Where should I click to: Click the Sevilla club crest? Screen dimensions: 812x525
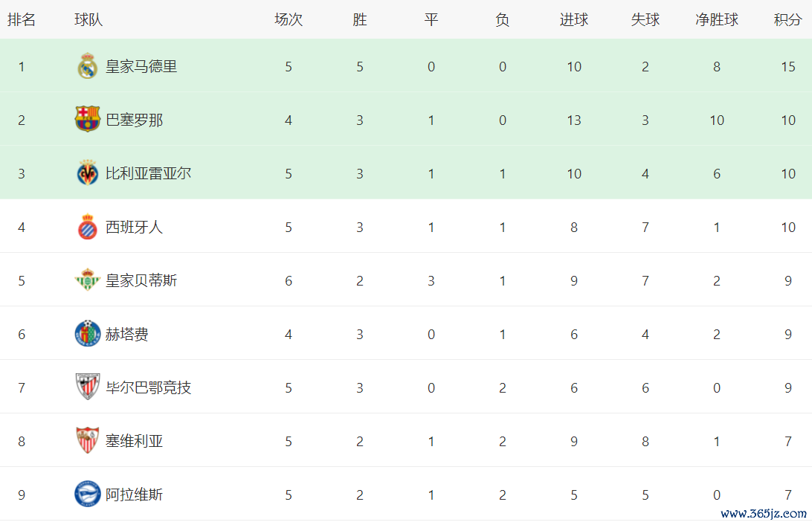point(88,441)
